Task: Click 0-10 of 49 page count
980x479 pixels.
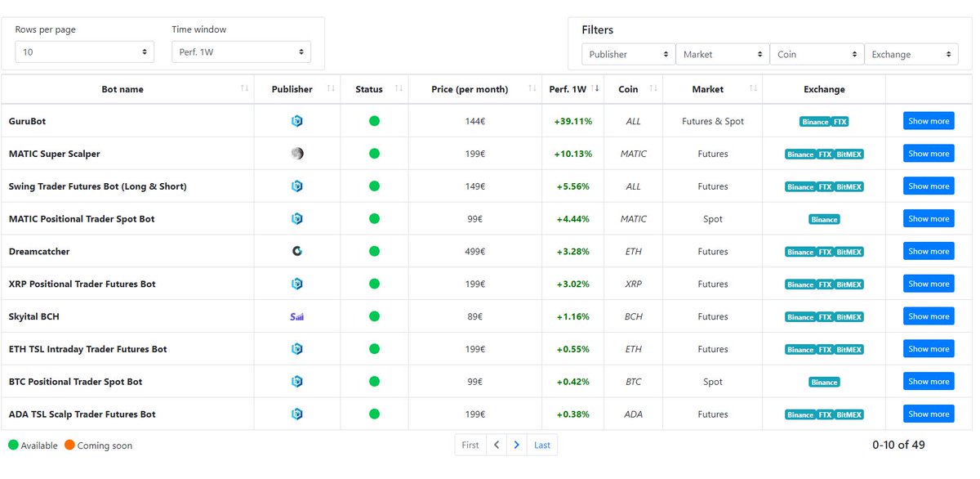Action: point(898,445)
